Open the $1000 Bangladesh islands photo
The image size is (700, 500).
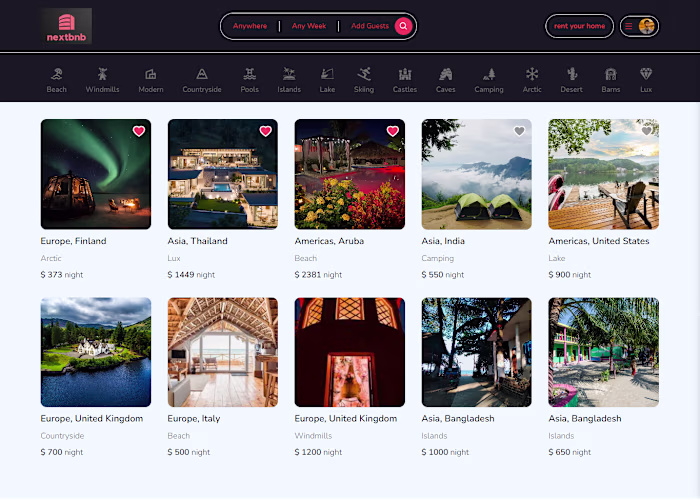(x=477, y=352)
